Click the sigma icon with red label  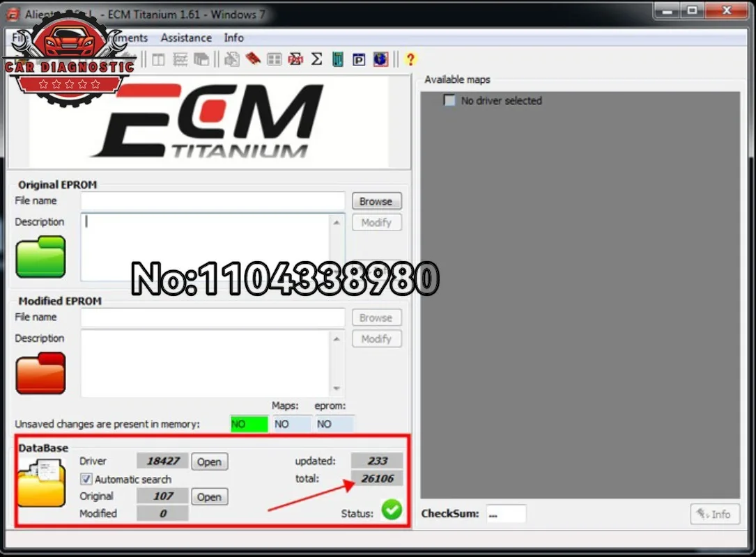click(x=295, y=59)
